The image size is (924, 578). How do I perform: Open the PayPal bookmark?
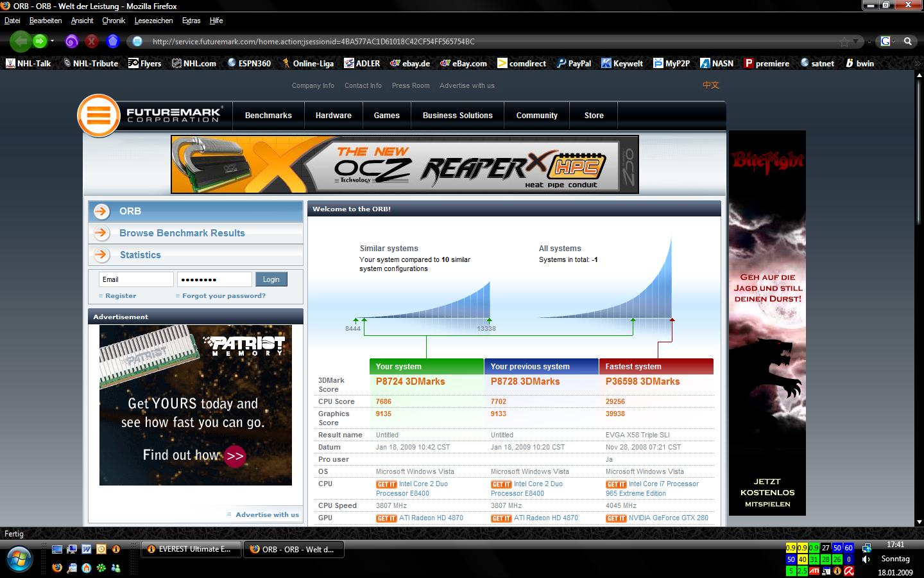(574, 63)
